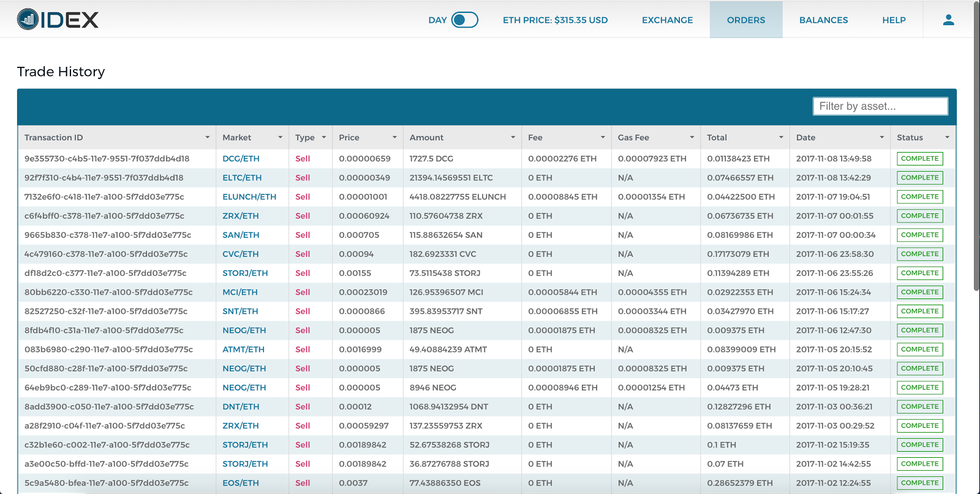Open the HELP menu
Viewport: 980px width, 494px height.
(x=894, y=20)
